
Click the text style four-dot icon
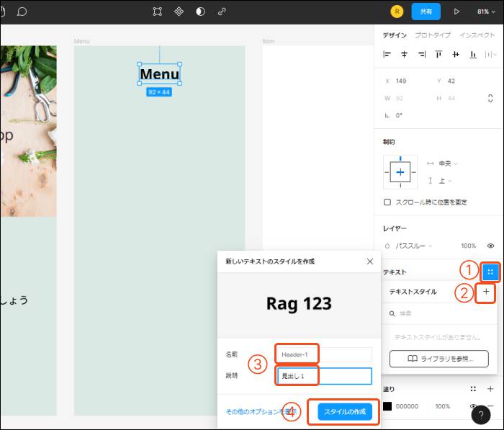pyautogui.click(x=490, y=272)
